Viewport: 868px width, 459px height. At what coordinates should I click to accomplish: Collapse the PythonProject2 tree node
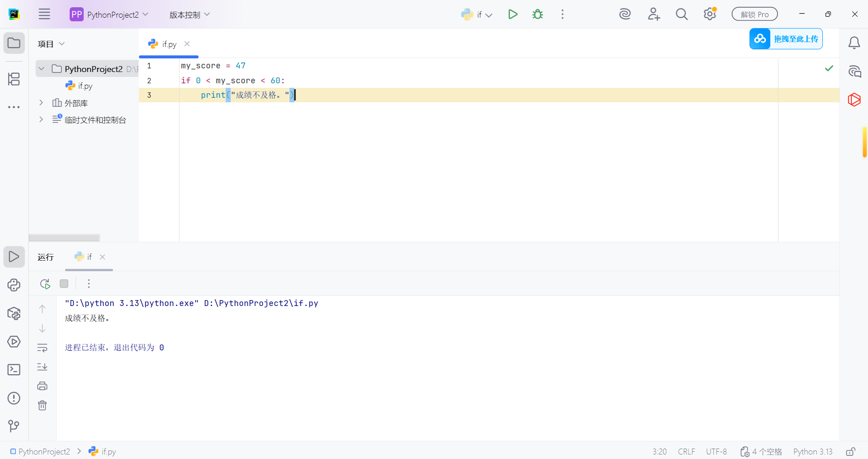(x=42, y=69)
